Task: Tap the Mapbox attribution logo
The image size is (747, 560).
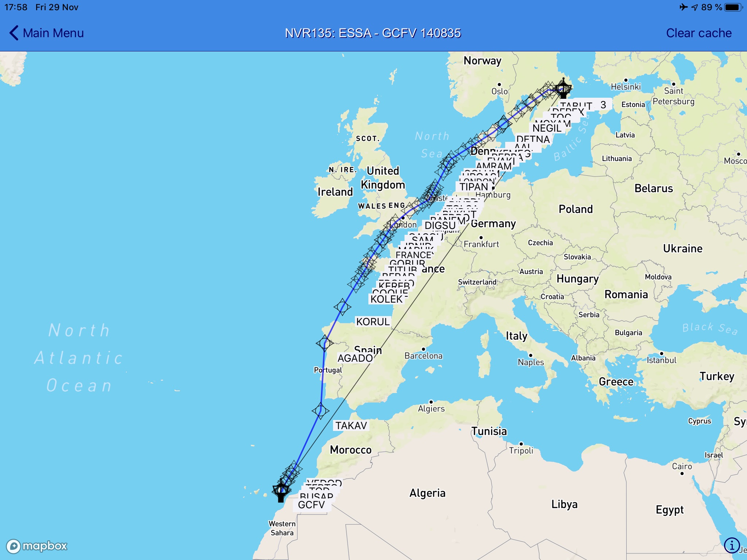Action: (x=32, y=547)
